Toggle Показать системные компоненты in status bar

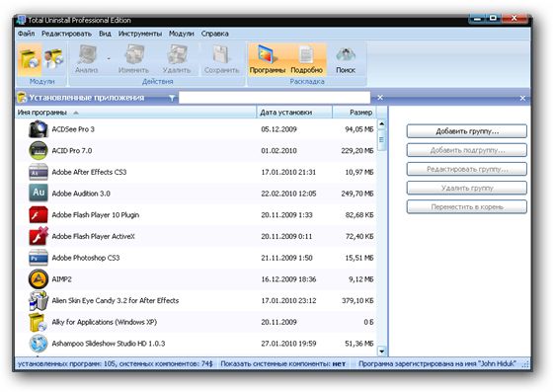click(282, 363)
